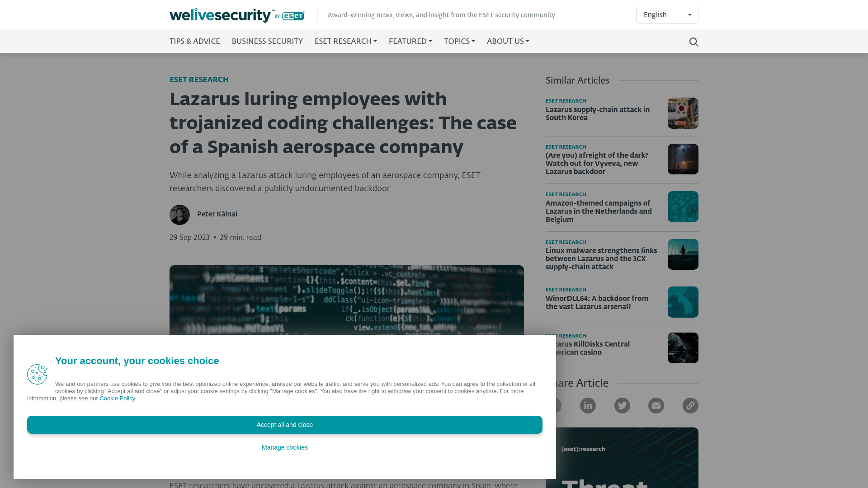Open ABOUT US menu item
This screenshot has height=488, width=868.
coord(508,42)
